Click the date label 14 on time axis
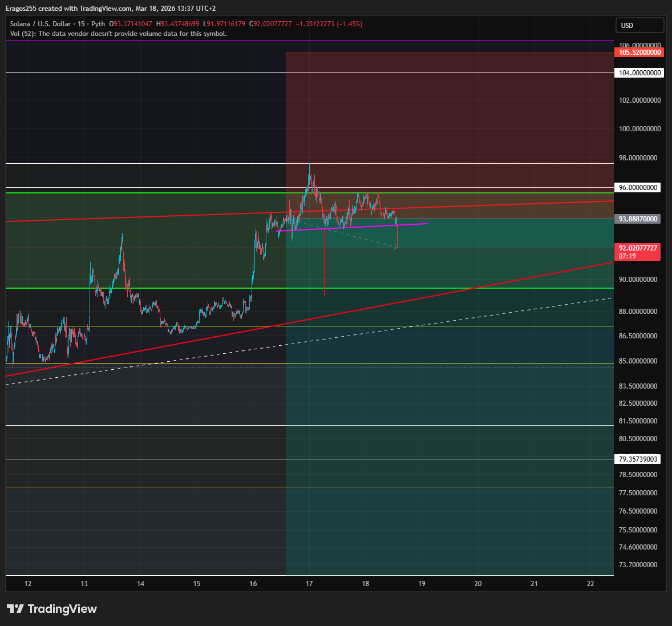The width and height of the screenshot is (672, 626). (x=140, y=584)
